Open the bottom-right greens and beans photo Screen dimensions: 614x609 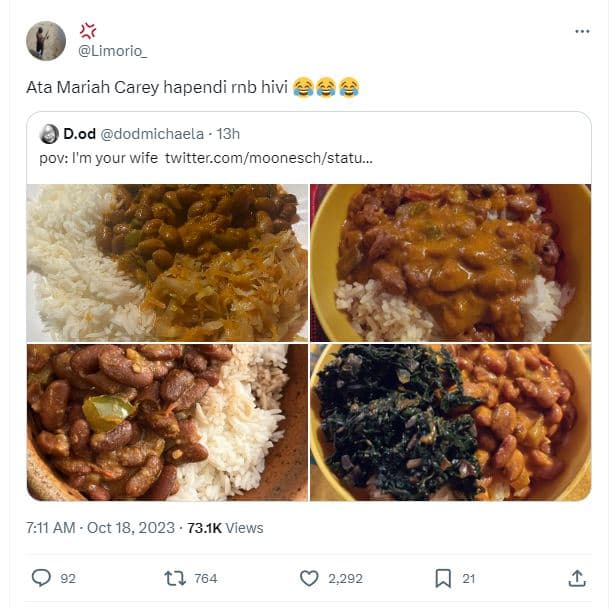click(x=450, y=422)
